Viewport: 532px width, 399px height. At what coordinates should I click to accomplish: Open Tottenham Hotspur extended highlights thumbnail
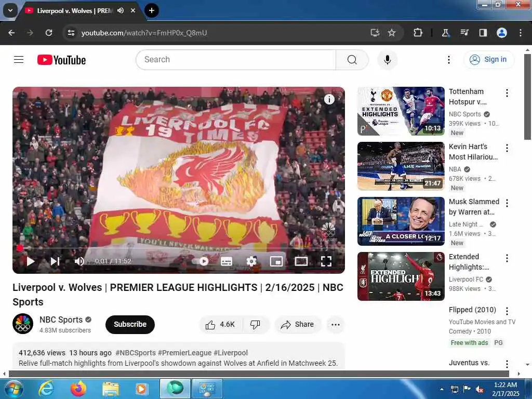[401, 111]
